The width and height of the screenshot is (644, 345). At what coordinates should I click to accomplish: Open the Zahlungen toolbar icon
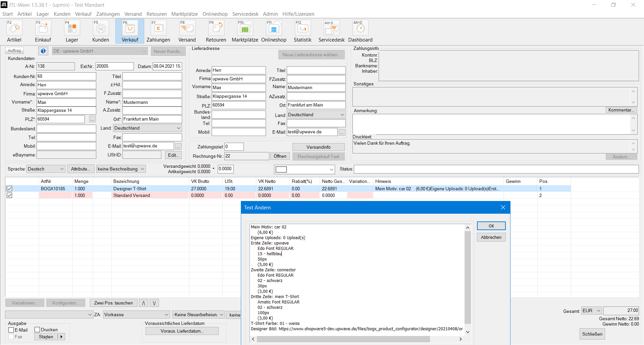tap(158, 31)
